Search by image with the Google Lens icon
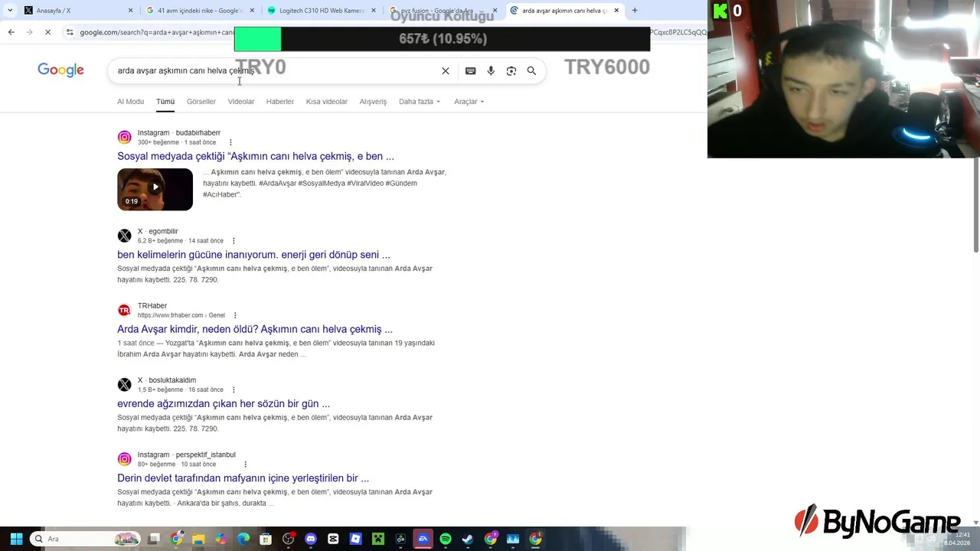Viewport: 980px width, 551px height. click(511, 70)
